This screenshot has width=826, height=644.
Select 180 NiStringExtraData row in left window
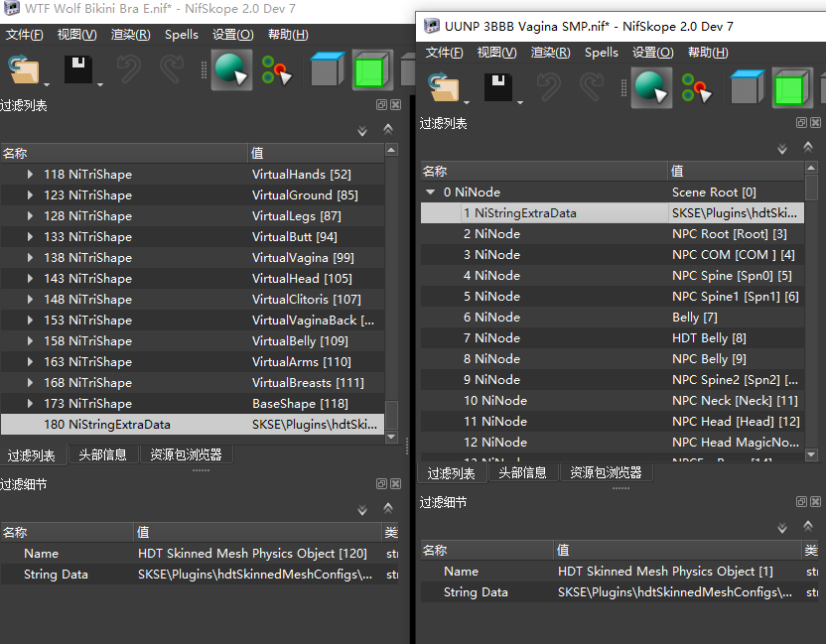click(193, 425)
